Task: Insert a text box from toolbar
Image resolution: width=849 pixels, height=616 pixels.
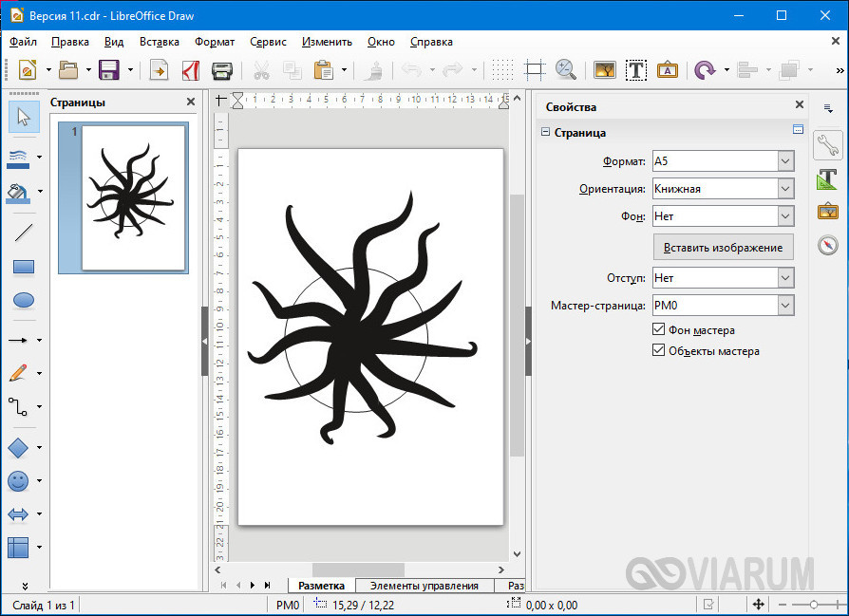Action: (635, 69)
